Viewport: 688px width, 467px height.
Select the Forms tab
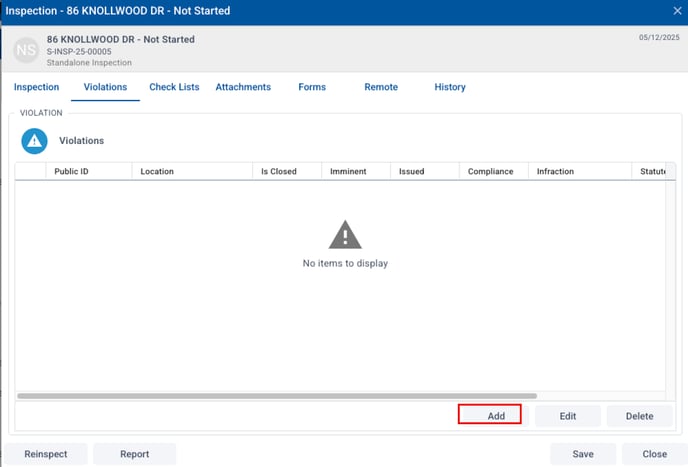point(312,87)
